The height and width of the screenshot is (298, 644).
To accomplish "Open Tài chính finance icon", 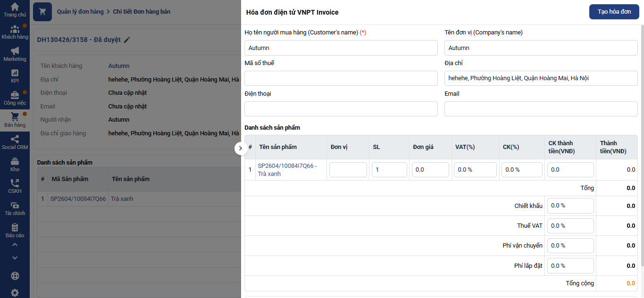I will (15, 206).
